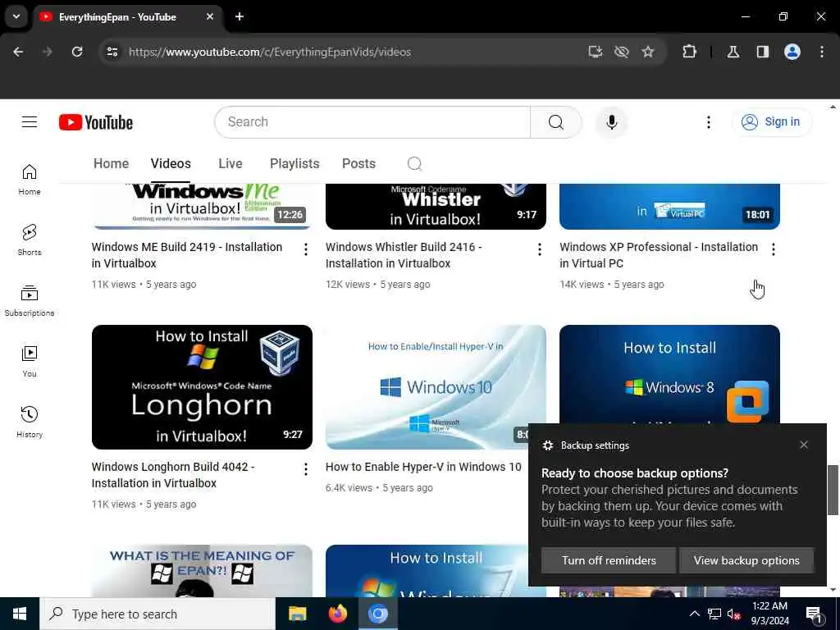Viewport: 840px width, 630px height.
Task: Select the EverythingEpan browser tab
Action: click(127, 17)
